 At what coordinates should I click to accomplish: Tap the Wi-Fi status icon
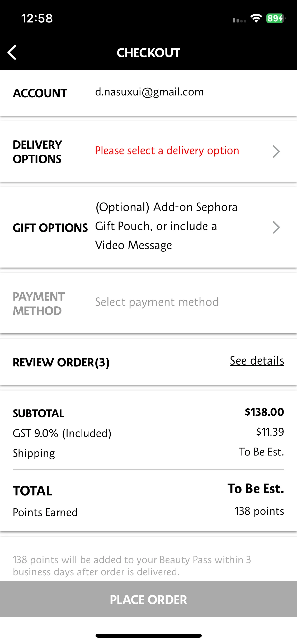256,18
